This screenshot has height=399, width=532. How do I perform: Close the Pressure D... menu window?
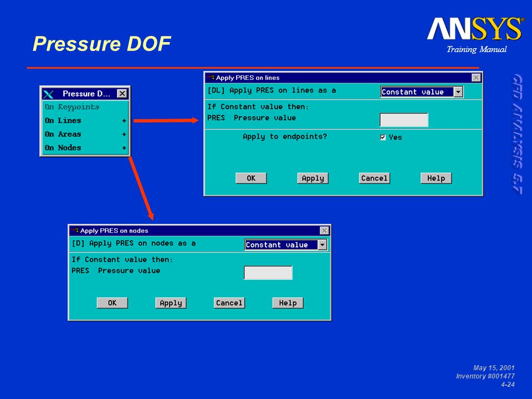(122, 93)
